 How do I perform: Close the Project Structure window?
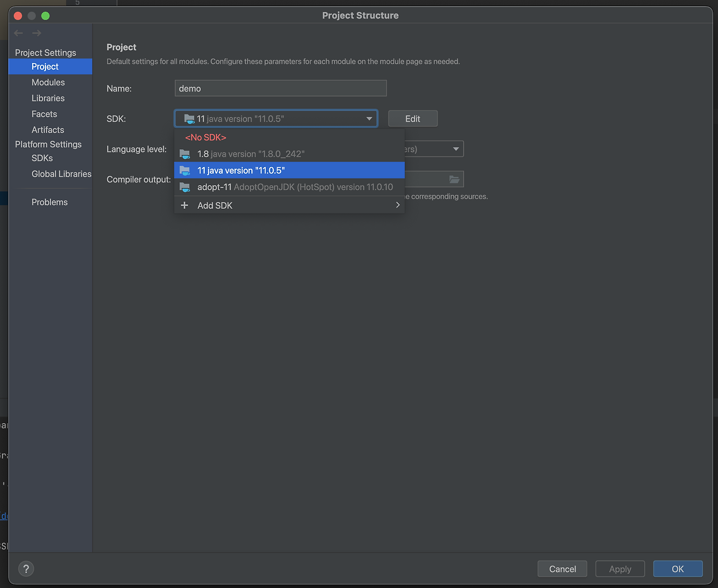tap(18, 16)
